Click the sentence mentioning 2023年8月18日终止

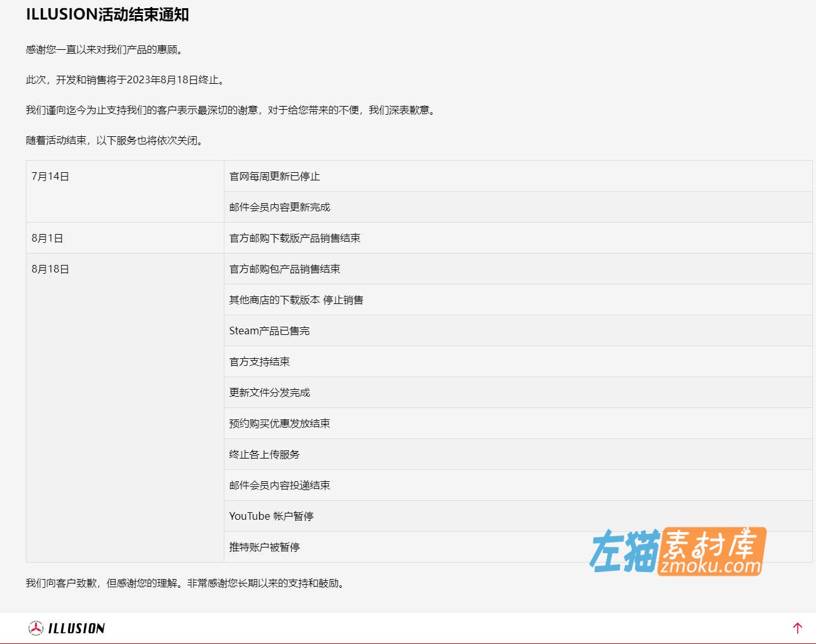point(125,80)
